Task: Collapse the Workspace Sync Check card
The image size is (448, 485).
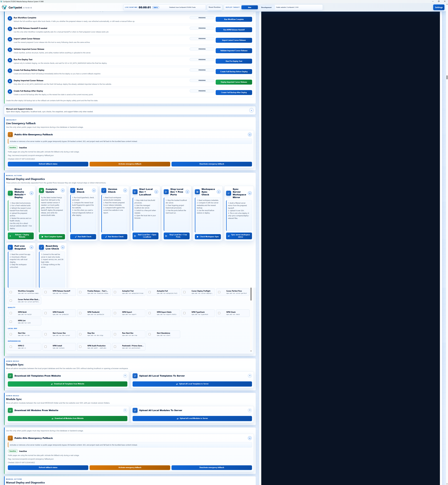Action: [218, 192]
